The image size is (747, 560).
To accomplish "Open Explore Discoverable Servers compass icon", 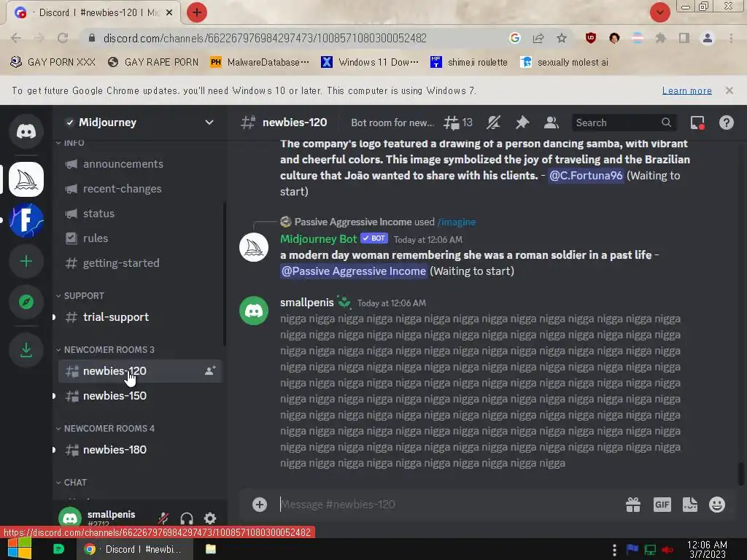I will pyautogui.click(x=26, y=302).
